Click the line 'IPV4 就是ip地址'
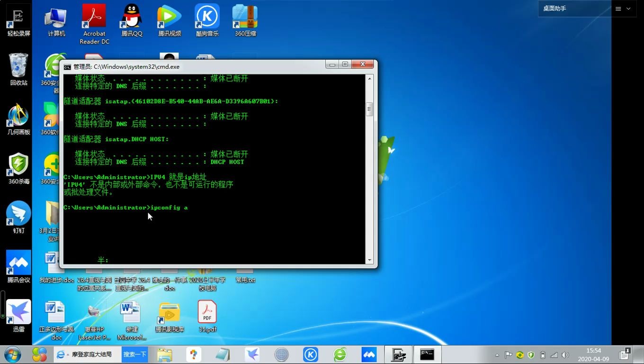Screen dimensions: 644x364 (x=135, y=177)
